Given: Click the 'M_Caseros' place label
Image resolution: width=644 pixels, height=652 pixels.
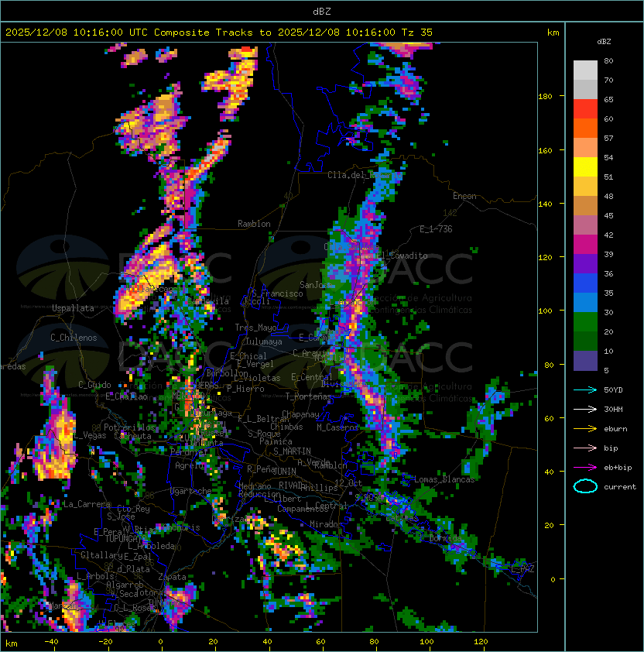Looking at the screenshot, I should [337, 427].
